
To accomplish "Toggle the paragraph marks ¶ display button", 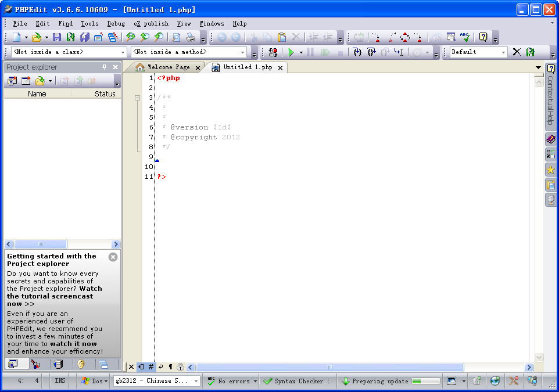I will (170, 366).
